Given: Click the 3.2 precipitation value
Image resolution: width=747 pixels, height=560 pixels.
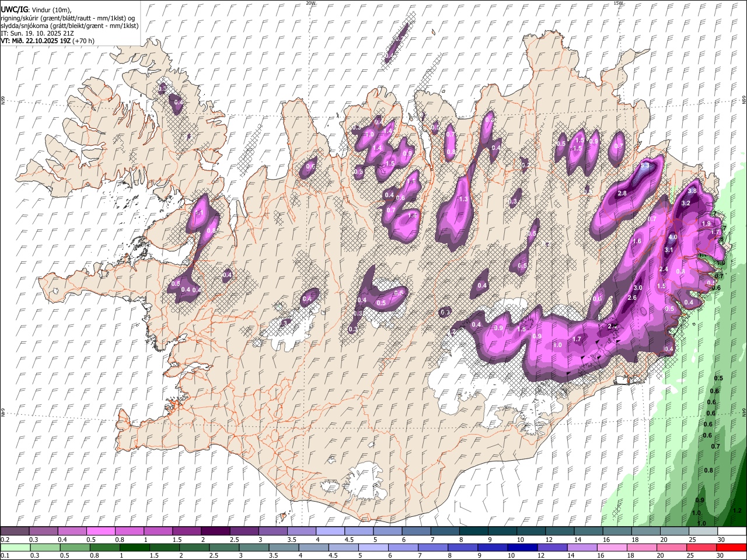Looking at the screenshot, I should tap(686, 203).
